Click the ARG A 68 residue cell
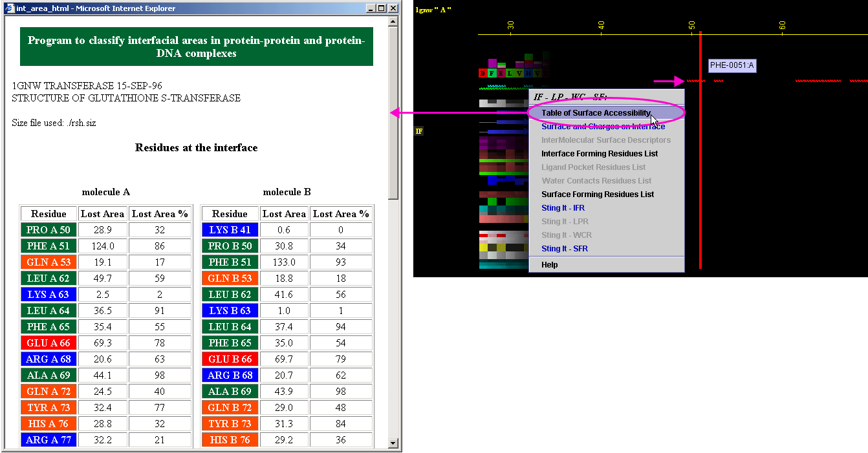The image size is (868, 453). pyautogui.click(x=49, y=359)
